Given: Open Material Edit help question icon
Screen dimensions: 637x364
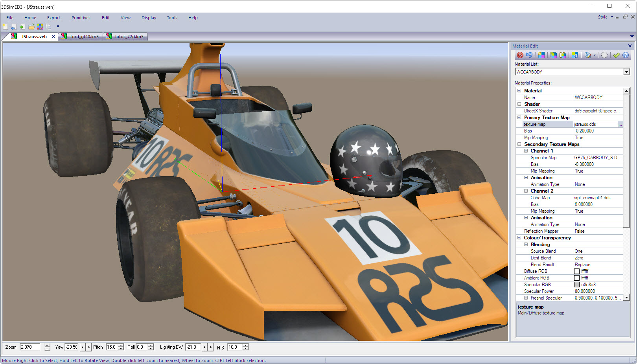Looking at the screenshot, I should (x=626, y=55).
